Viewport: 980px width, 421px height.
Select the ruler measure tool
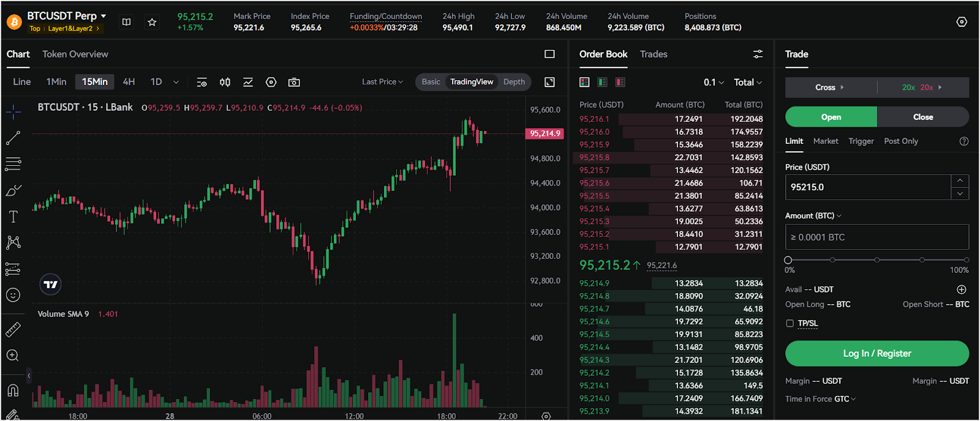13,329
